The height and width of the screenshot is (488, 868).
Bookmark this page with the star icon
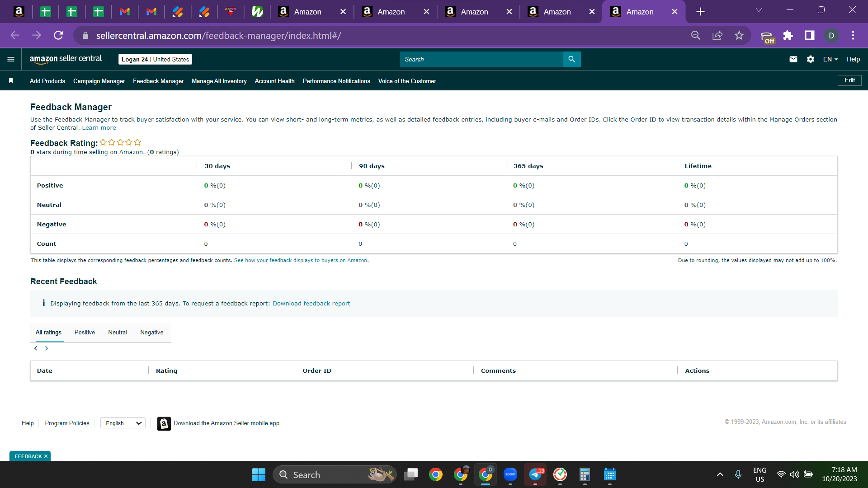click(x=739, y=35)
